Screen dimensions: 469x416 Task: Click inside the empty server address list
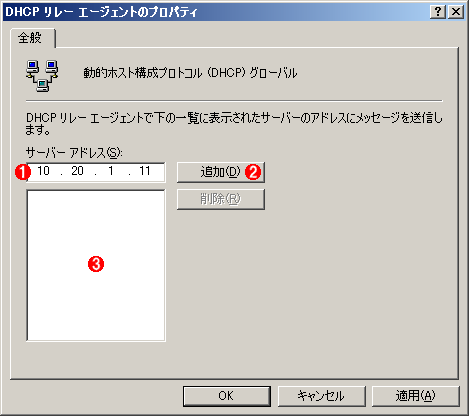coord(96,266)
